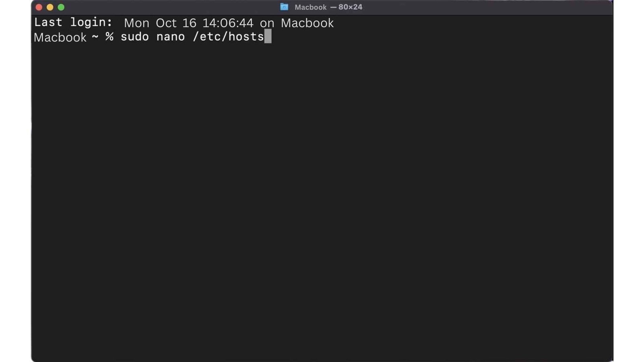The width and height of the screenshot is (644, 362).
Task: Click Macbook at end of login line
Action: pos(307,23)
